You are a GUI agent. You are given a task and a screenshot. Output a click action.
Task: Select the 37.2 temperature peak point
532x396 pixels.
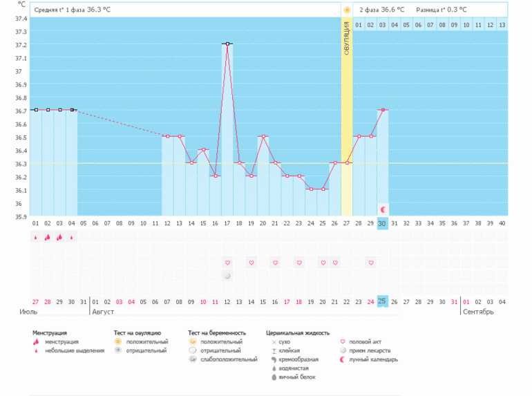click(227, 44)
